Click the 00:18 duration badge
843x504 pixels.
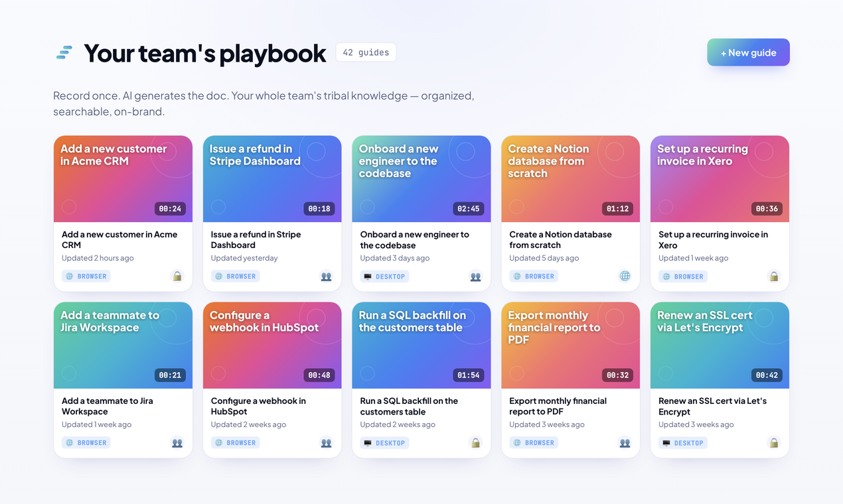click(319, 209)
